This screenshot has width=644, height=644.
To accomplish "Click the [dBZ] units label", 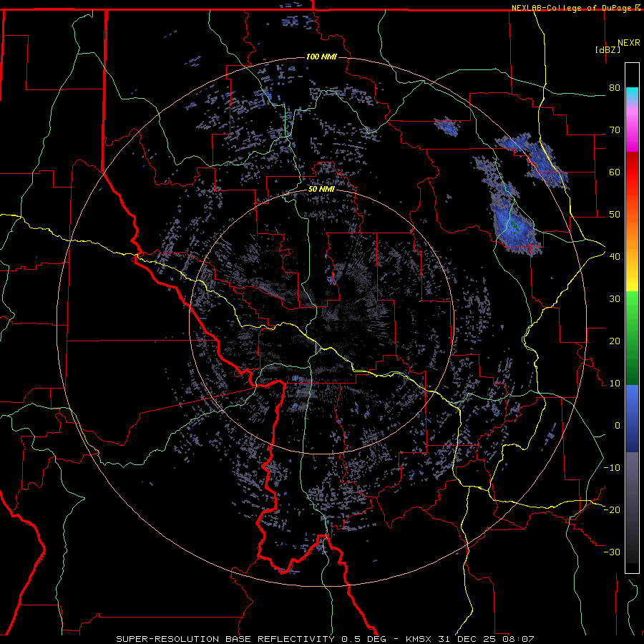I will point(608,49).
